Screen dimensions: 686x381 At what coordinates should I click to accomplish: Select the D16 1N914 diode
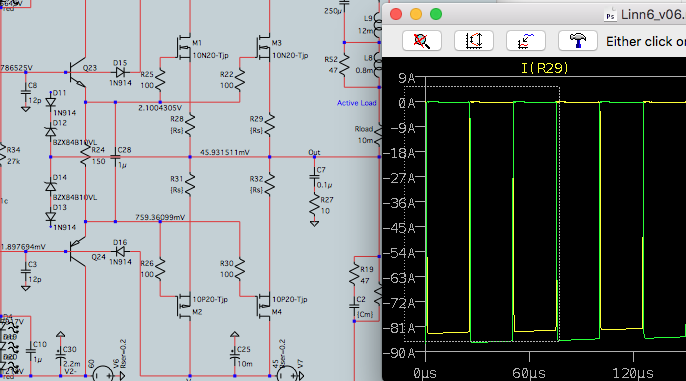point(120,252)
